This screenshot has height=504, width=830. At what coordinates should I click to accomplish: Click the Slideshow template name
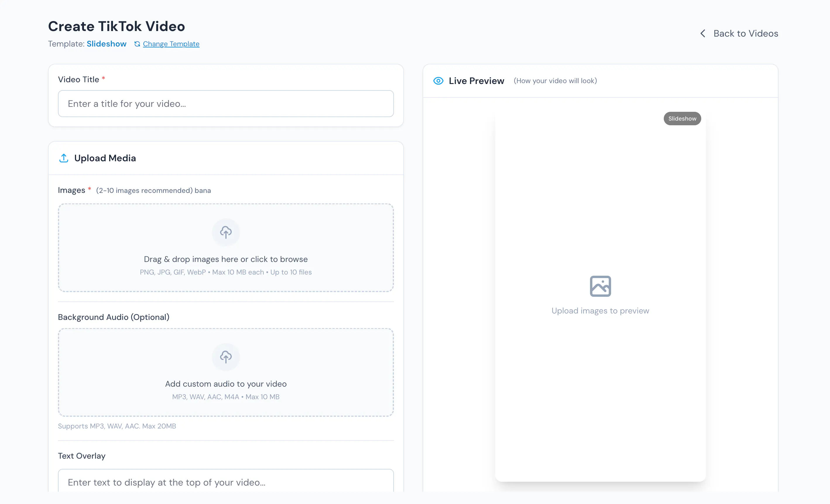pyautogui.click(x=107, y=44)
